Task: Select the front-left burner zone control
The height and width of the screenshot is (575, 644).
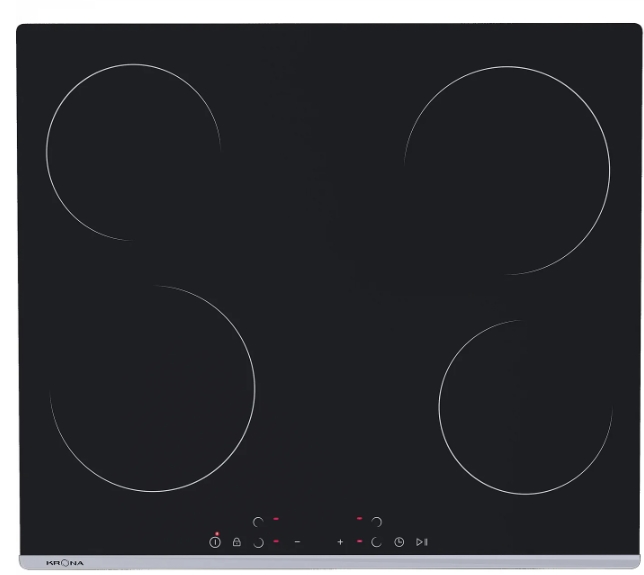Action: pos(257,542)
